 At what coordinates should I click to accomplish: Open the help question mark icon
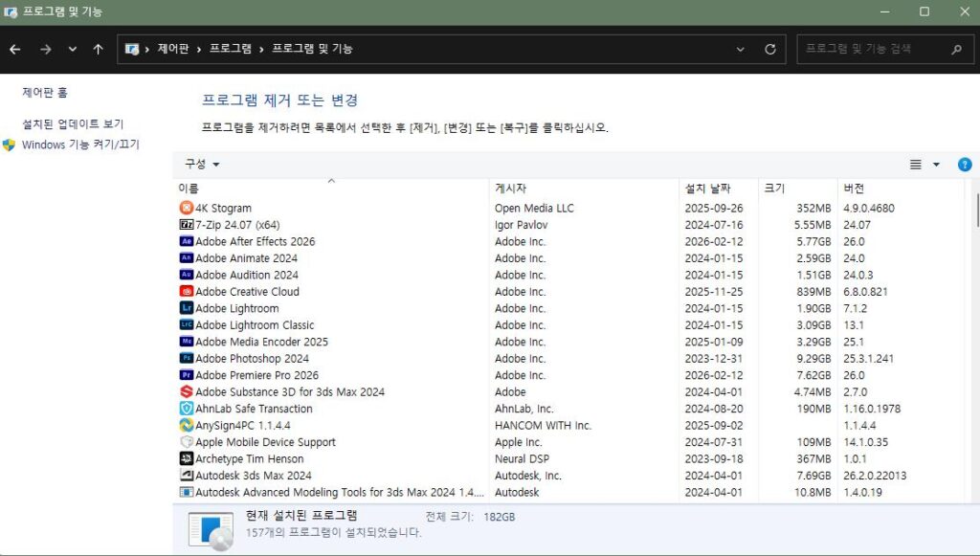click(x=965, y=165)
